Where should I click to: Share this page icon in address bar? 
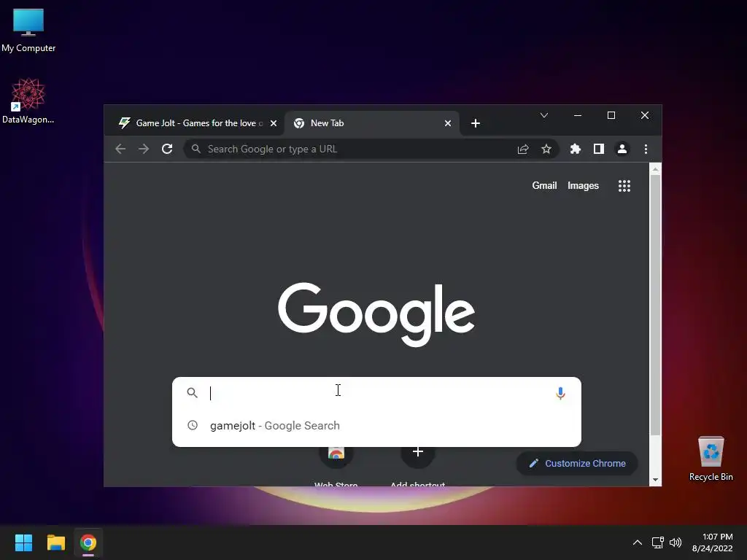coord(523,149)
